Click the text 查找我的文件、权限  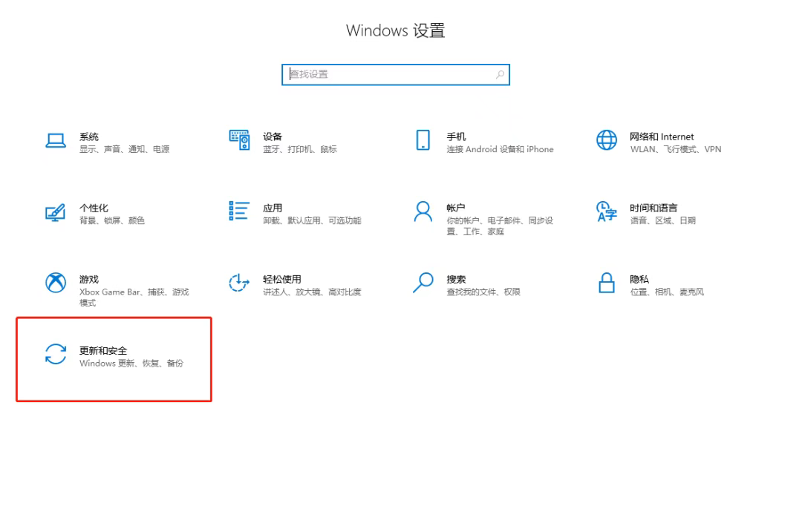(483, 292)
